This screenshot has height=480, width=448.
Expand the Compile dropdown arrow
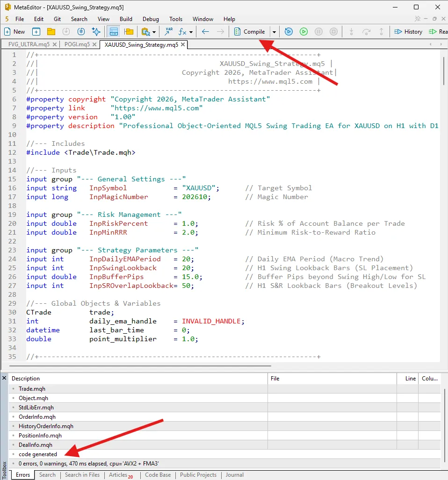pyautogui.click(x=274, y=32)
